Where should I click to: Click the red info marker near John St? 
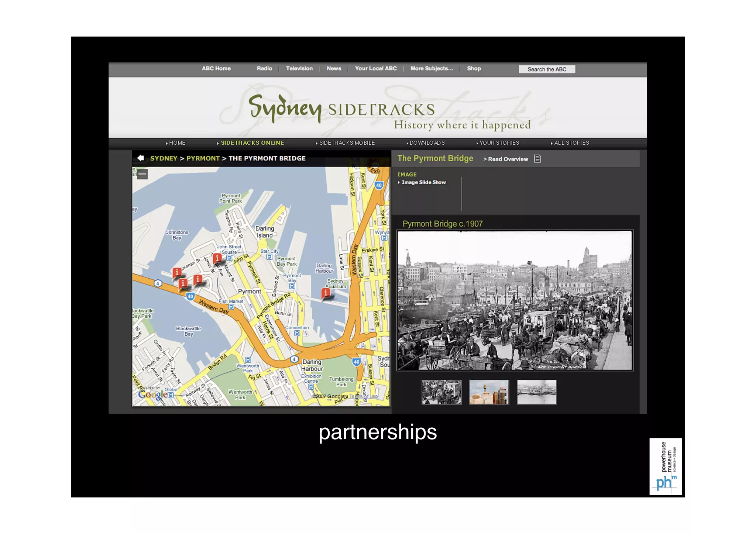click(x=217, y=258)
